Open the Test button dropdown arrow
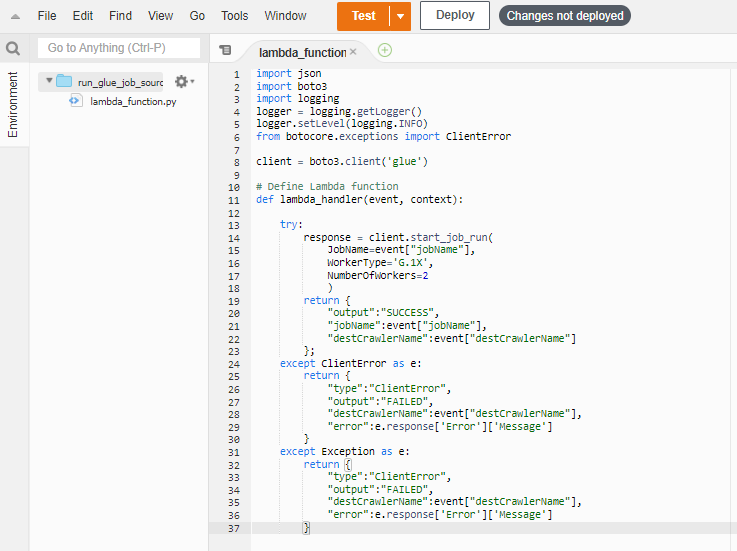This screenshot has height=551, width=737. tap(400, 16)
